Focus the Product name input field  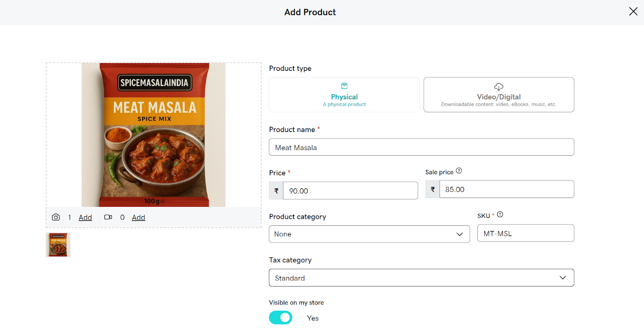[421, 147]
